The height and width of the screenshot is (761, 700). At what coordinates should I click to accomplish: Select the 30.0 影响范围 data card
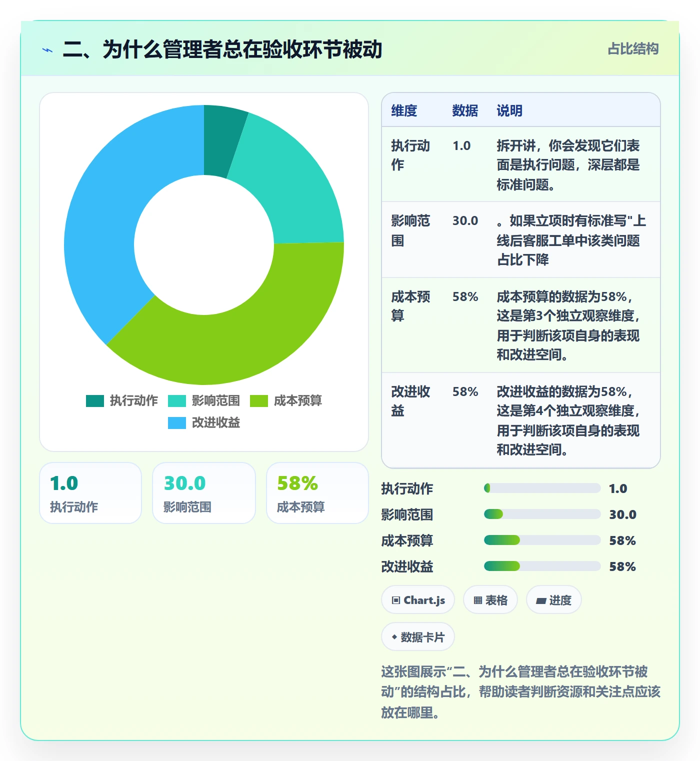coord(204,493)
